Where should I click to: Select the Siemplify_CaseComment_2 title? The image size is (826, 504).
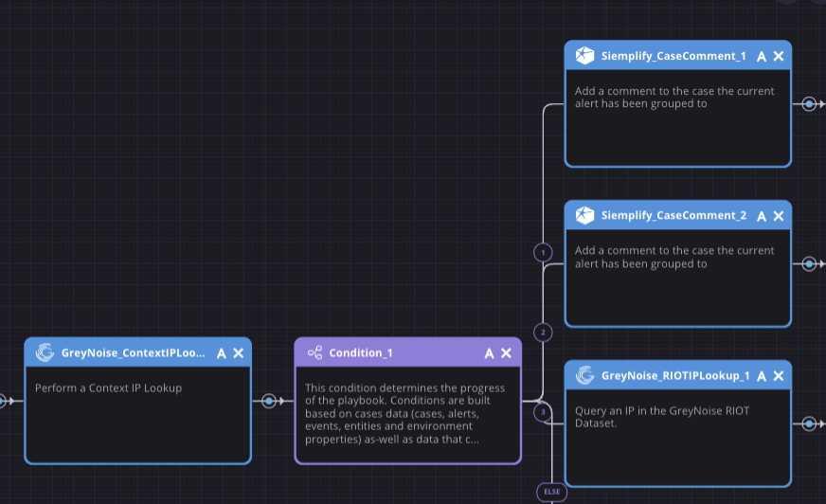[673, 215]
